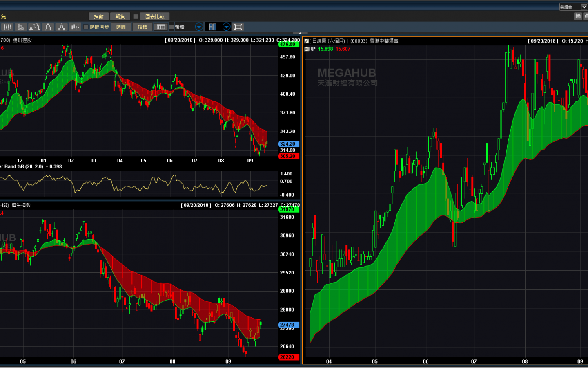The image size is (588, 368).
Task: Open the 策略 dropdown arrow
Action: 199,27
